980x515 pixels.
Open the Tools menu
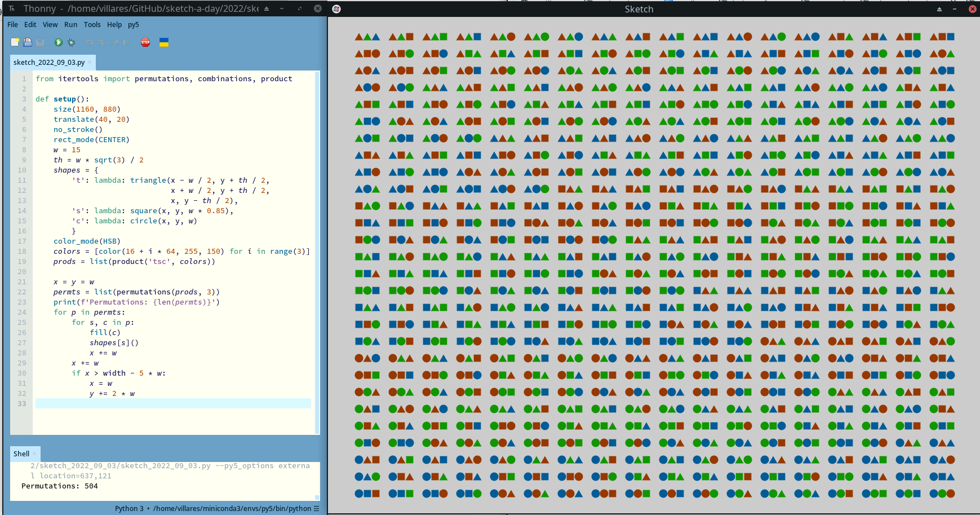pos(92,25)
